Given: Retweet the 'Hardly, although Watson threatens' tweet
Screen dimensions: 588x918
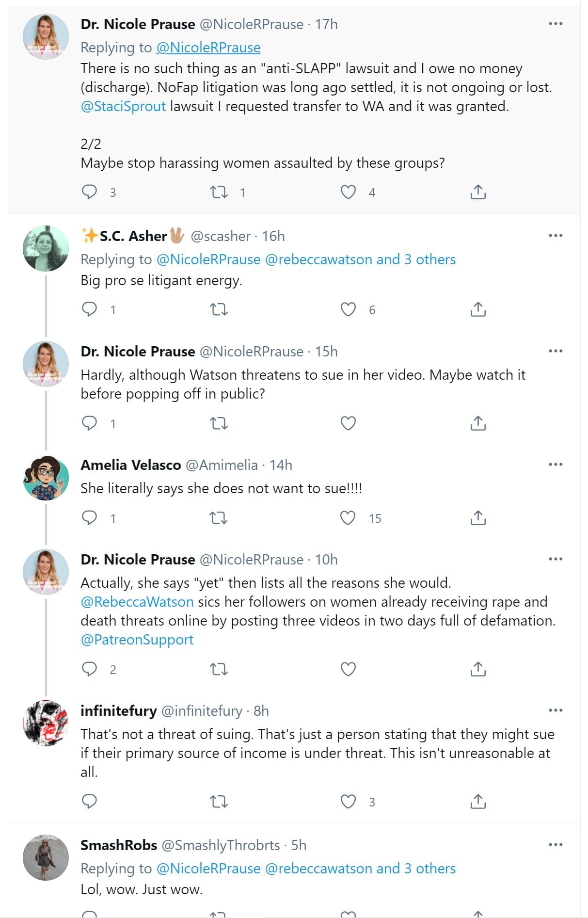Looking at the screenshot, I should coord(219,423).
